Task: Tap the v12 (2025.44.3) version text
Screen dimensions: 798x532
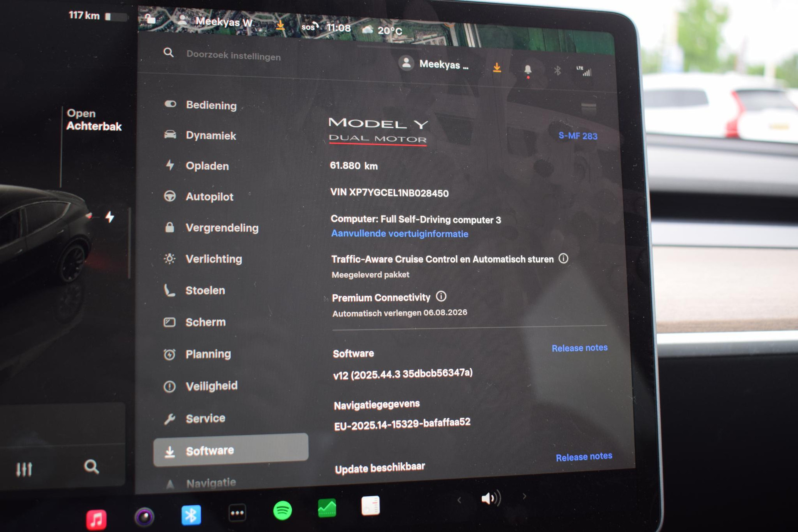Action: (403, 374)
